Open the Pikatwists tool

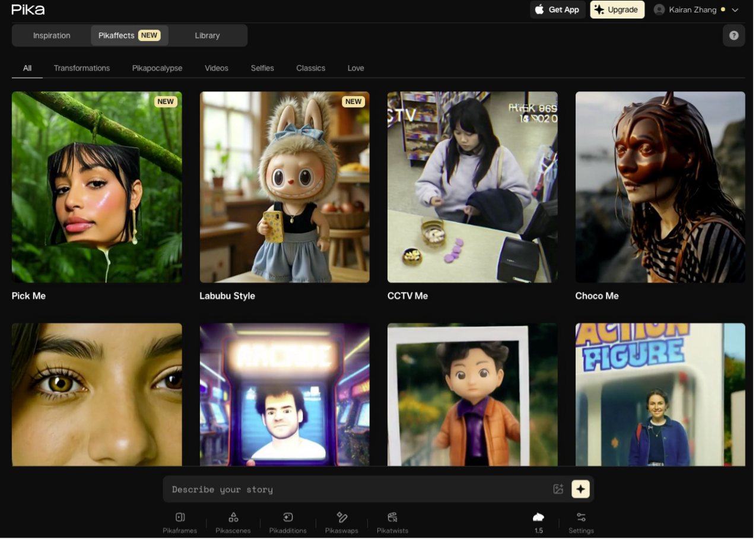click(x=392, y=522)
